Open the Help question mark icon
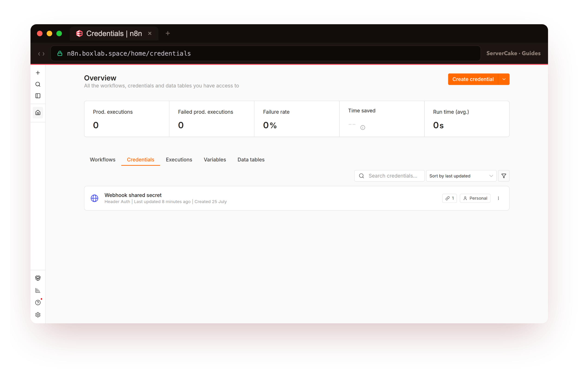The image size is (588, 379). pos(38,302)
